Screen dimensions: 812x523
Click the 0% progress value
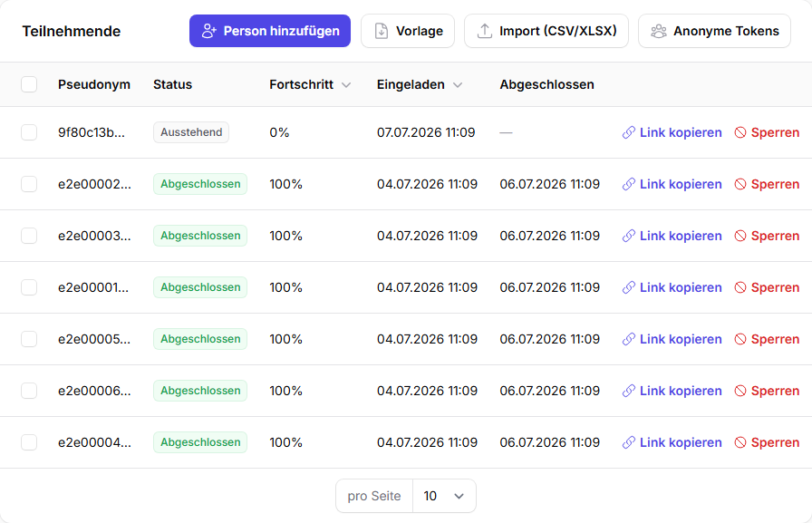click(x=279, y=132)
